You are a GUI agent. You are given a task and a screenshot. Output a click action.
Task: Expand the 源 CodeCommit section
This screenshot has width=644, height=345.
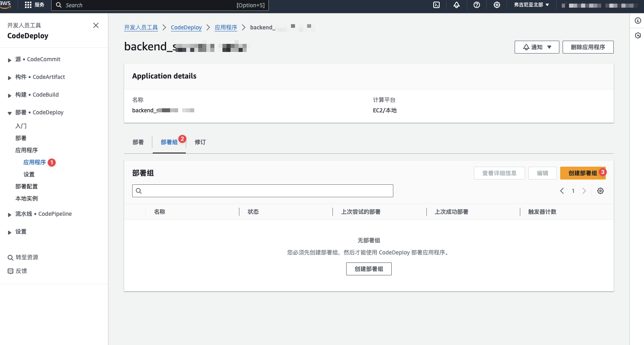[x=9, y=60]
